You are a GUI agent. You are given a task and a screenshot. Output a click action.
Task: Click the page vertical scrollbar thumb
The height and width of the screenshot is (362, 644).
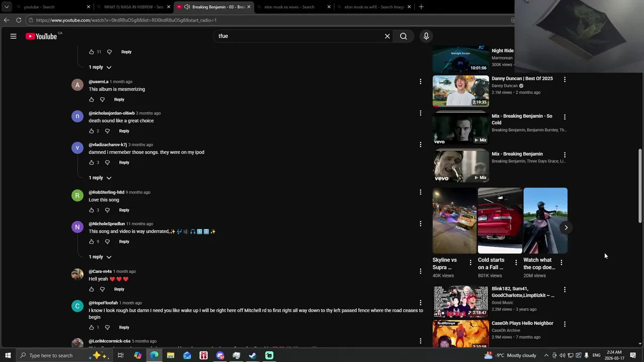tap(640, 186)
